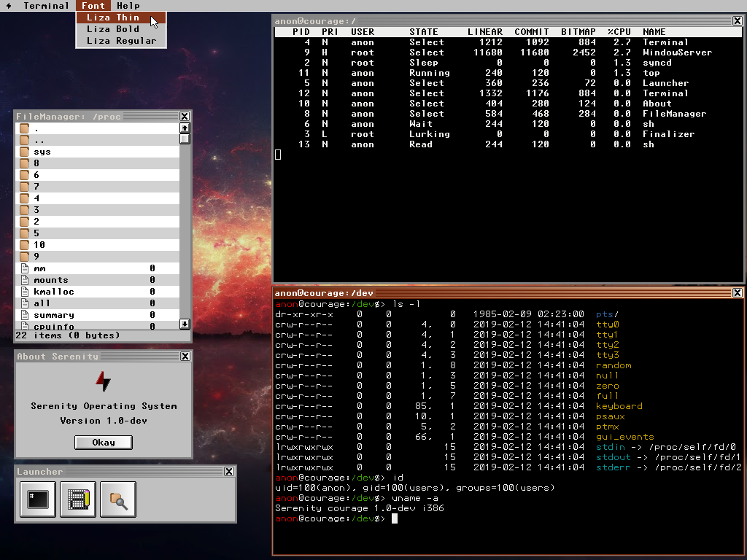
Task: Go to parent directory '..' folder
Action: tap(39, 140)
